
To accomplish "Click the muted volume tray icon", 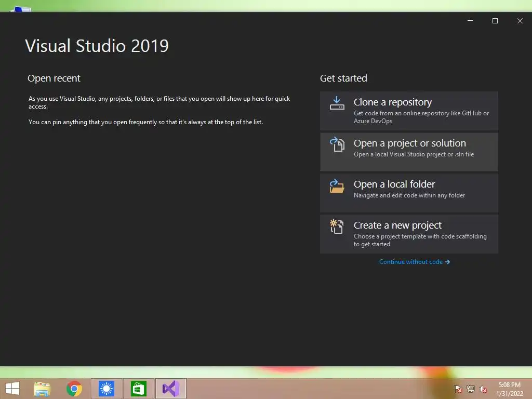I will [x=483, y=389].
